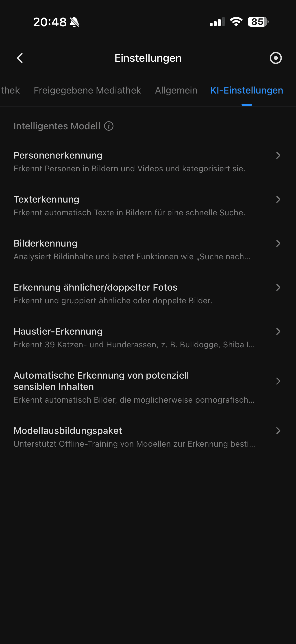
Task: Expand Texterkennung chevron arrow
Action: [x=278, y=199]
